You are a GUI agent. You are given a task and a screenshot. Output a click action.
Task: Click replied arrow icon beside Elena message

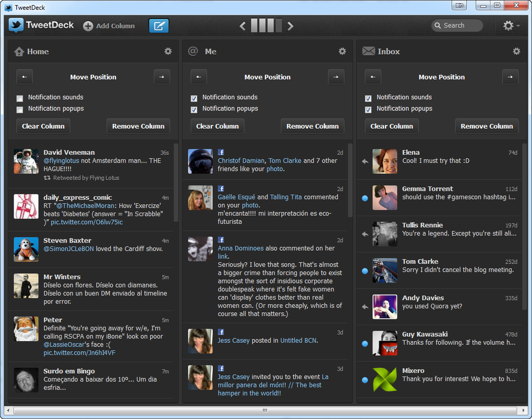pos(365,162)
